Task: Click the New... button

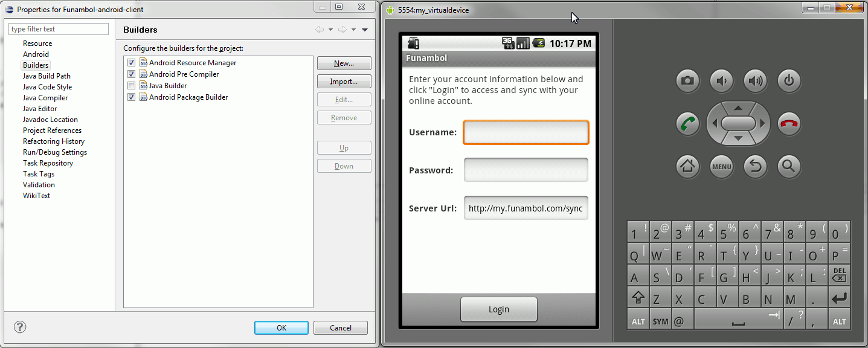Action: [344, 63]
